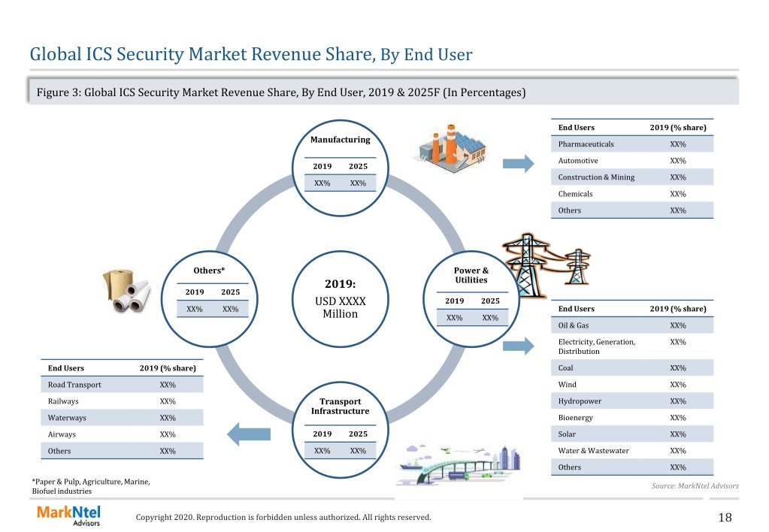769x532 pixels.
Task: Click the Road Transport row
Action: pyautogui.click(x=122, y=385)
